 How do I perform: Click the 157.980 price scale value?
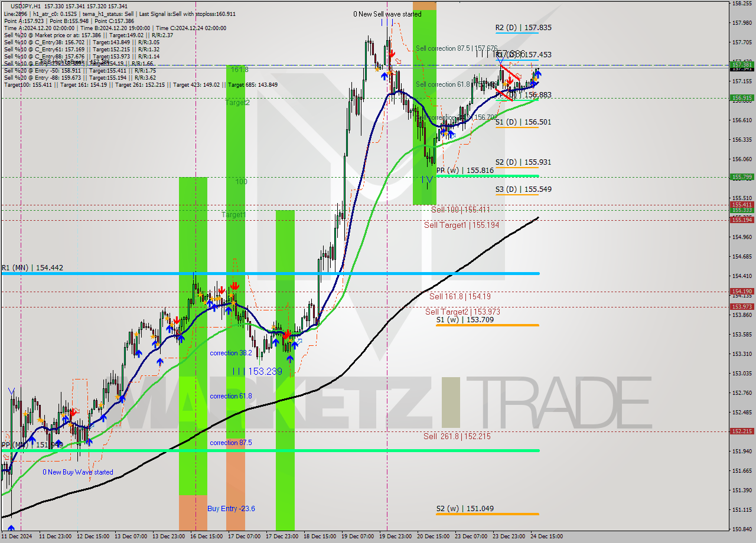[742, 23]
